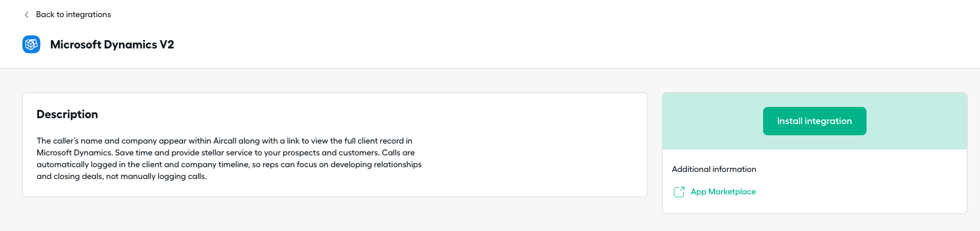This screenshot has width=980, height=231.
Task: Click the line starting "automatically logged in the client"
Action: tap(229, 164)
